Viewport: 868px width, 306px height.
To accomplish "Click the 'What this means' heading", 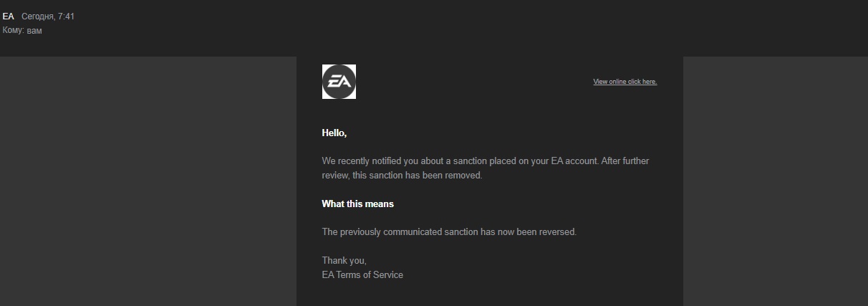I will (357, 204).
